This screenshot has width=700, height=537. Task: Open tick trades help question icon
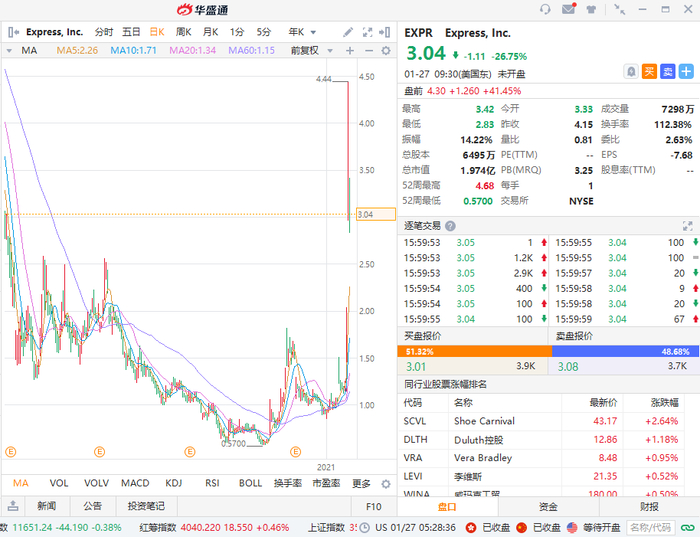pos(450,226)
